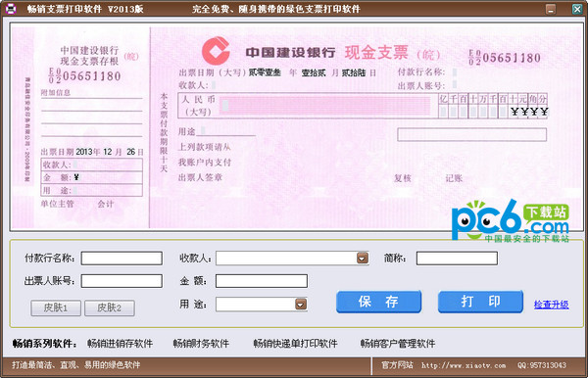588x378 pixels.
Task: Click the 打造最简洁、直观 slogan in status bar
Action: tap(76, 365)
